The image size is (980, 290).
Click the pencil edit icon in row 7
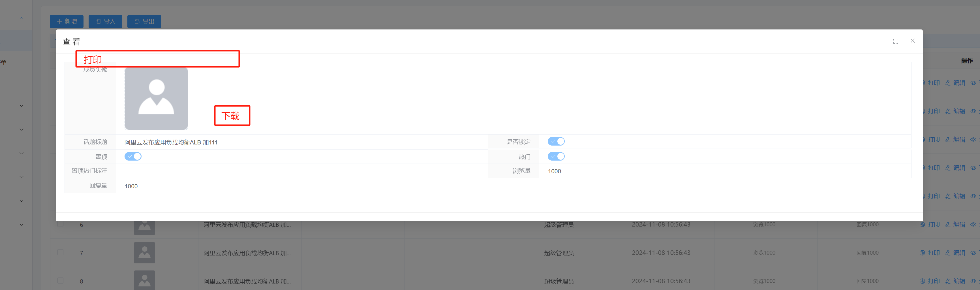click(x=948, y=253)
